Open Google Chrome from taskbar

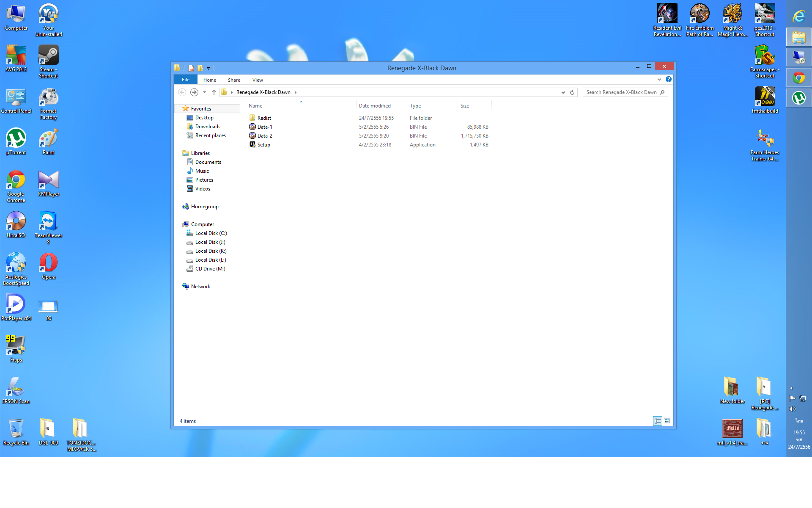click(798, 78)
